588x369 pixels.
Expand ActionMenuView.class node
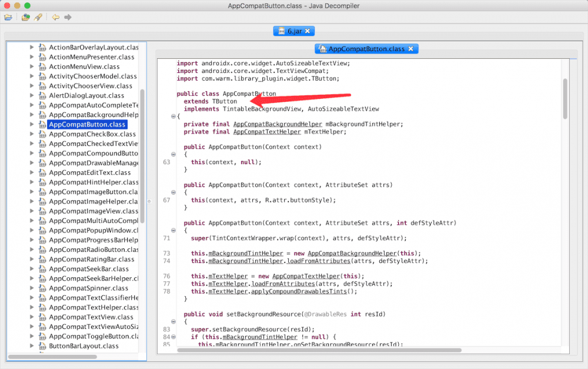[x=32, y=67]
